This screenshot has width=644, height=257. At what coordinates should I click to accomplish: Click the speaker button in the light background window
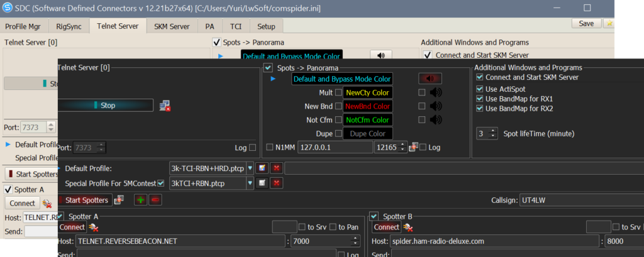coord(380,55)
